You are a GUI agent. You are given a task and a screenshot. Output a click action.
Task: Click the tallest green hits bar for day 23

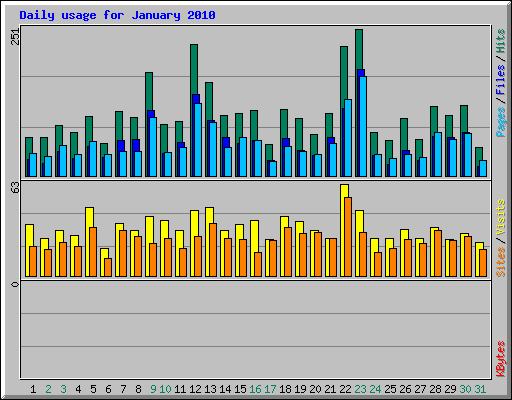[359, 49]
